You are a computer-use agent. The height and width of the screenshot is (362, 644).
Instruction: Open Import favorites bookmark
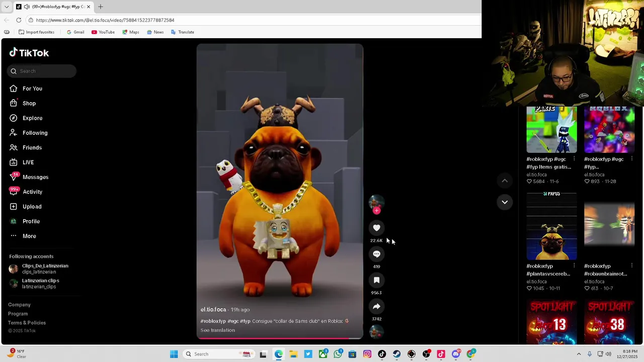click(x=36, y=32)
